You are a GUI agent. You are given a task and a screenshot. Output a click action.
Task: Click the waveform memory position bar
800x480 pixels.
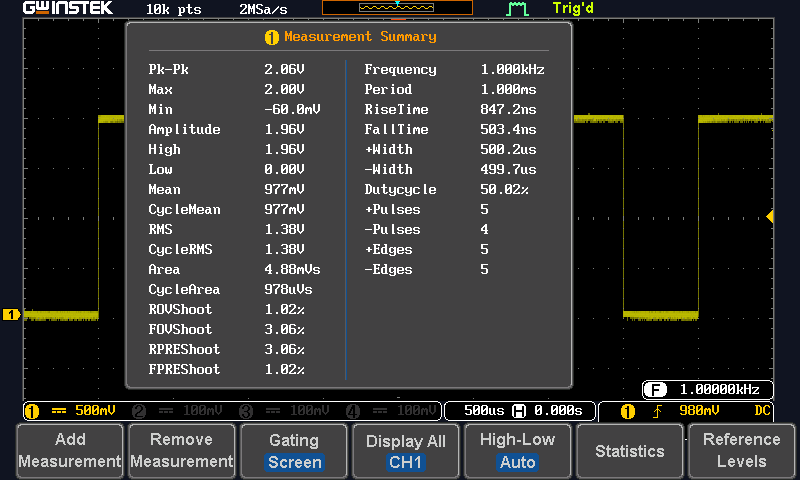(x=397, y=8)
